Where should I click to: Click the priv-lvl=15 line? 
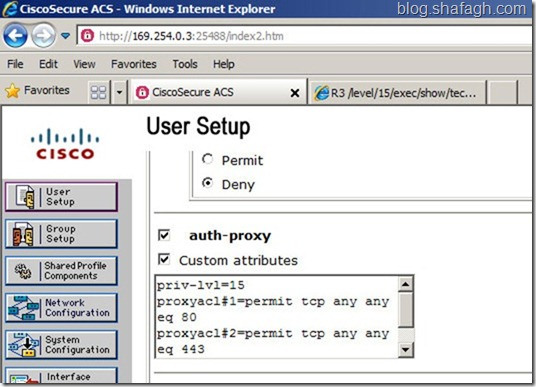pyautogui.click(x=201, y=285)
